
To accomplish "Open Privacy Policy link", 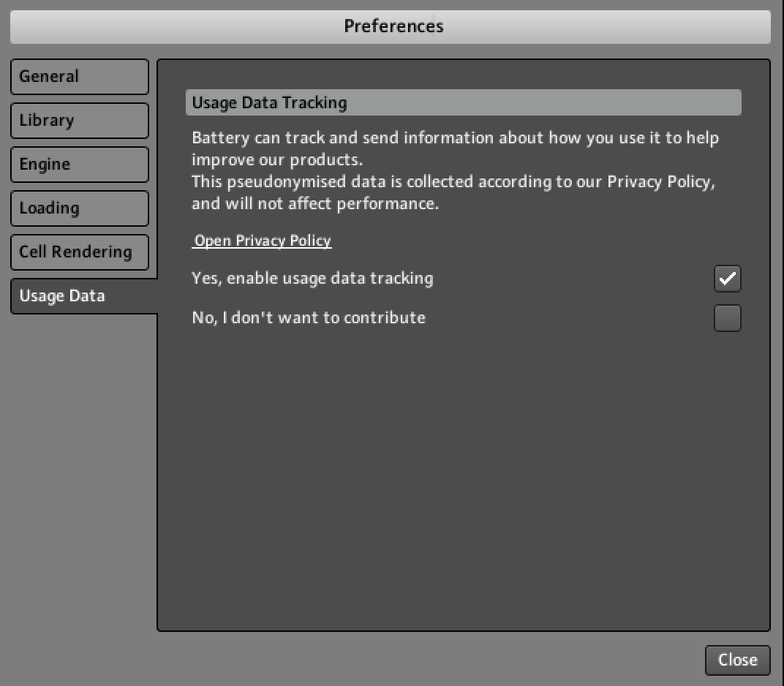I will pos(263,241).
